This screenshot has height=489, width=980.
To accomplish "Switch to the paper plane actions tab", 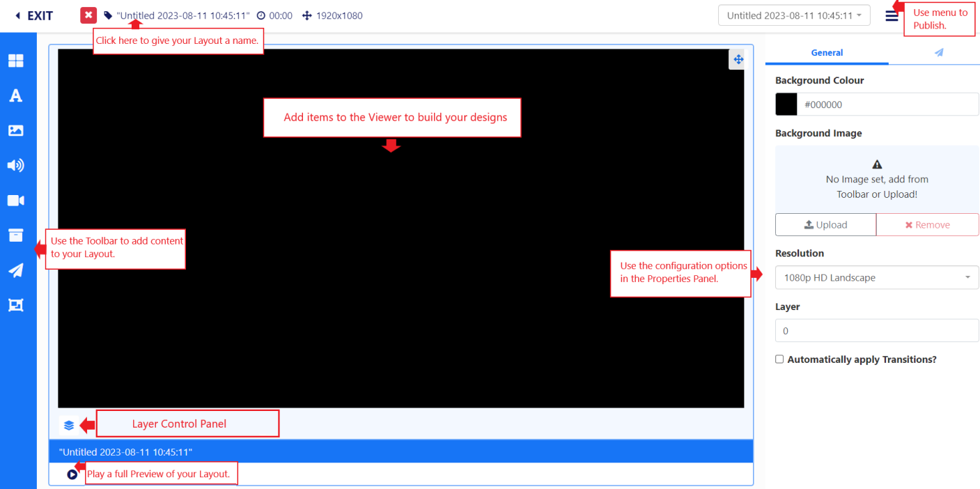I will tap(938, 53).
